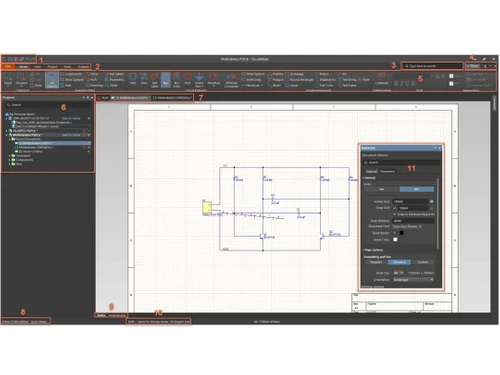Expand the Components folder in Projects
This screenshot has height=375, width=500.
[x=9, y=160]
